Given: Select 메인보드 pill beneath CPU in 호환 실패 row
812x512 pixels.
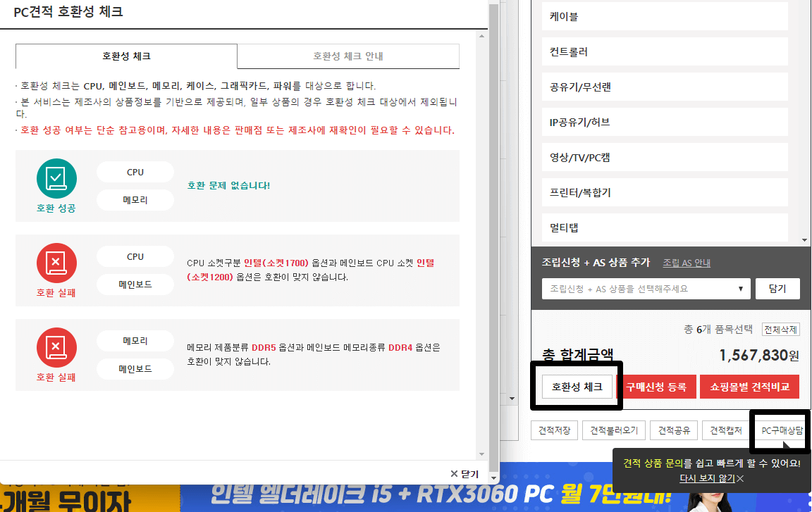Looking at the screenshot, I should [135, 285].
